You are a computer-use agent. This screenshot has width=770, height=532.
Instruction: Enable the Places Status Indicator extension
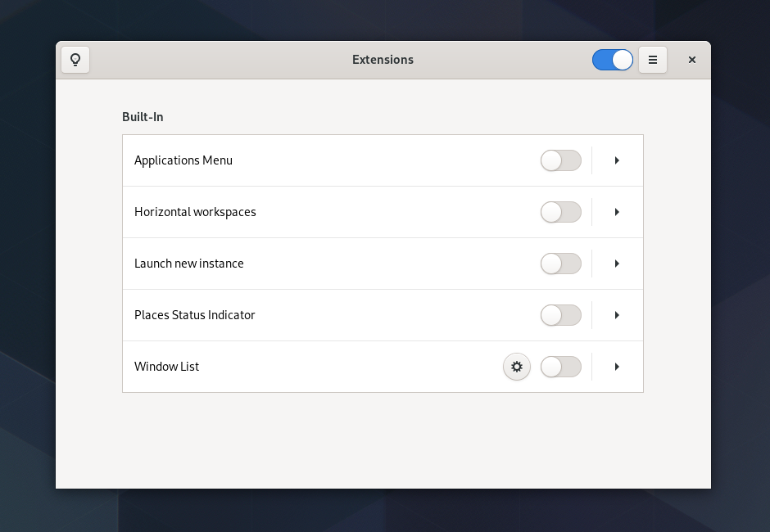point(561,314)
